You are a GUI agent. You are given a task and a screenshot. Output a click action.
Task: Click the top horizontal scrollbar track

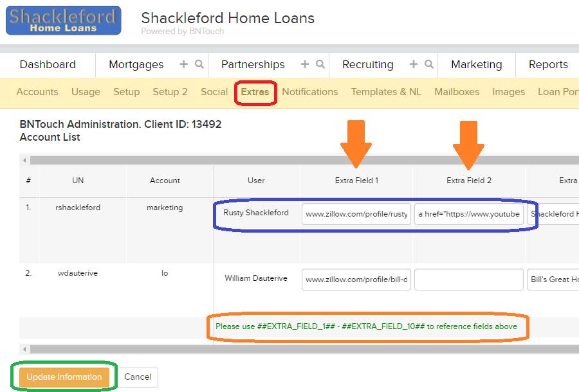tap(305, 161)
